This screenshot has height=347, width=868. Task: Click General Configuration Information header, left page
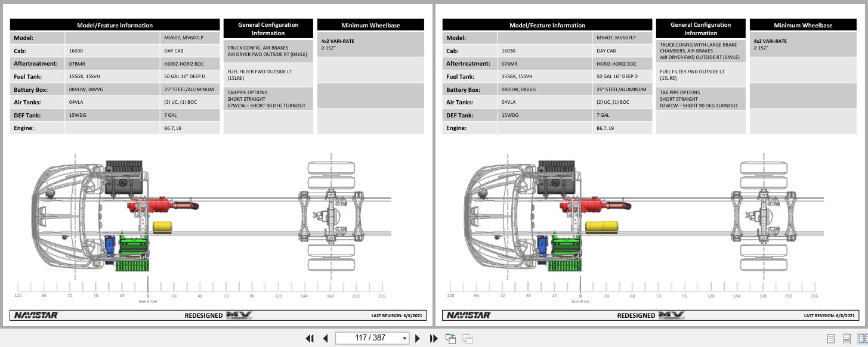pyautogui.click(x=268, y=29)
